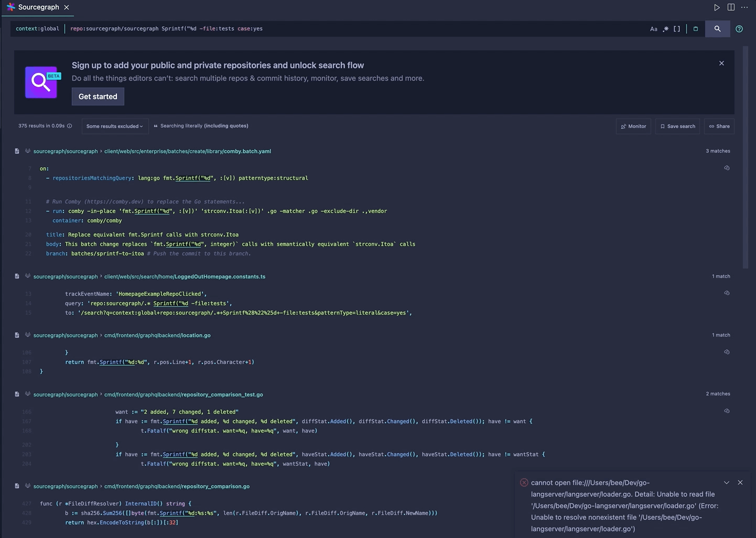Image resolution: width=756 pixels, height=538 pixels.
Task: Toggle structural search with the brackets button
Action: pos(677,29)
